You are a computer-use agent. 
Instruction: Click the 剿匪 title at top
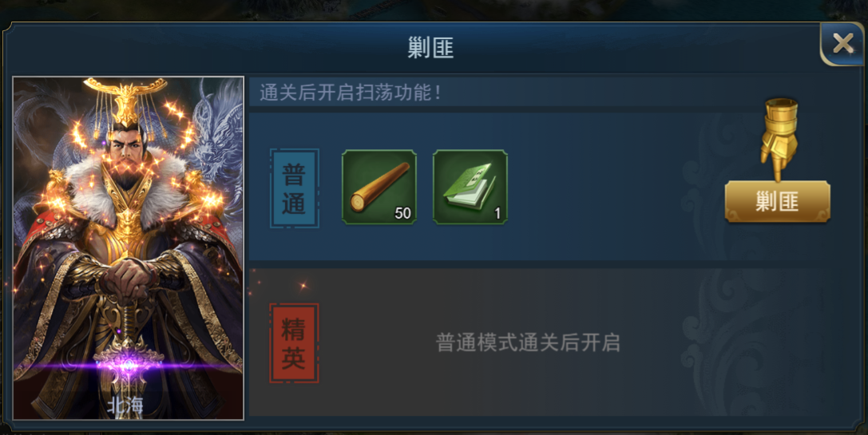coord(430,48)
